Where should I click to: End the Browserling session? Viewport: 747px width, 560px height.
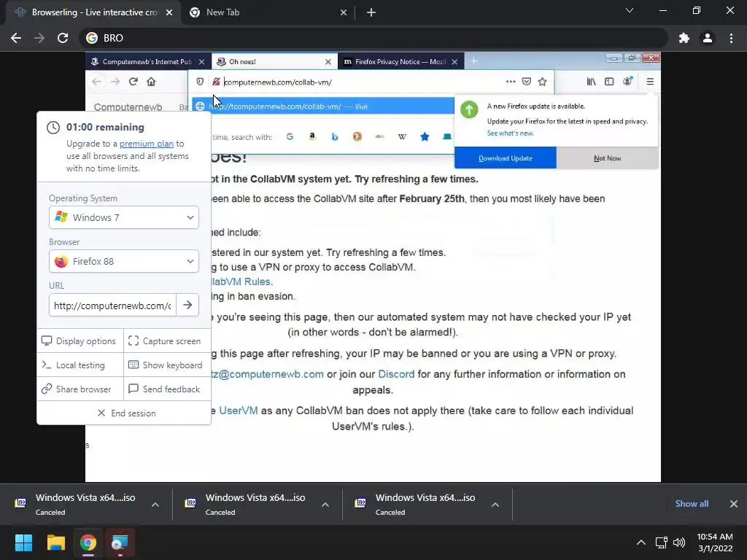point(124,413)
